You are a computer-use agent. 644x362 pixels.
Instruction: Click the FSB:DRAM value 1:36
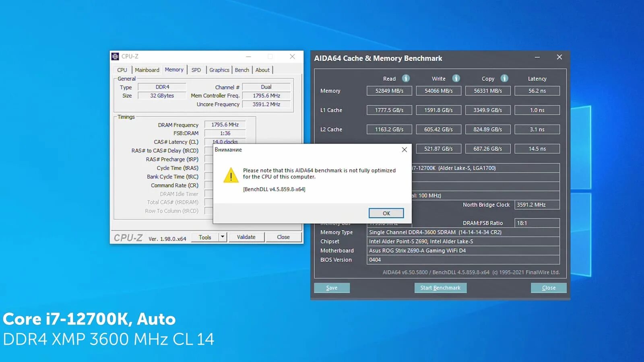(225, 133)
